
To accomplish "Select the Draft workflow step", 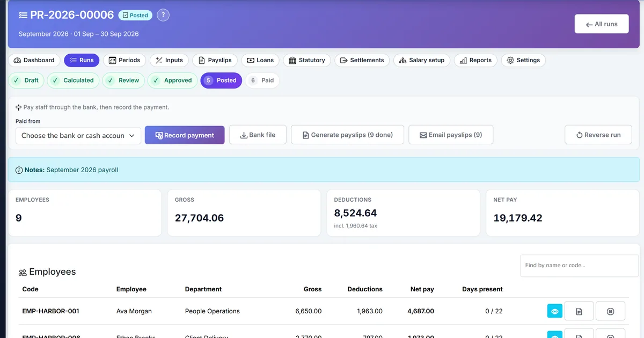I will pos(26,80).
